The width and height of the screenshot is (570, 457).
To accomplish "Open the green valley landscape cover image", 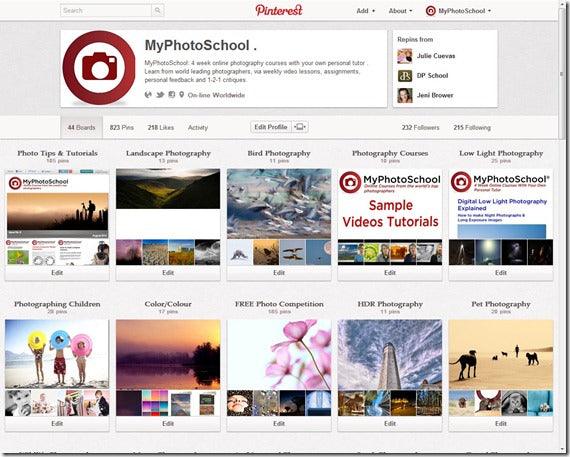I will click(x=168, y=189).
